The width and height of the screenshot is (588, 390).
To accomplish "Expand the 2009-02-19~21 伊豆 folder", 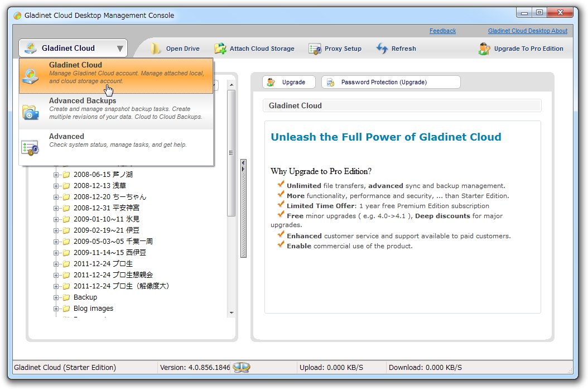I will (56, 230).
